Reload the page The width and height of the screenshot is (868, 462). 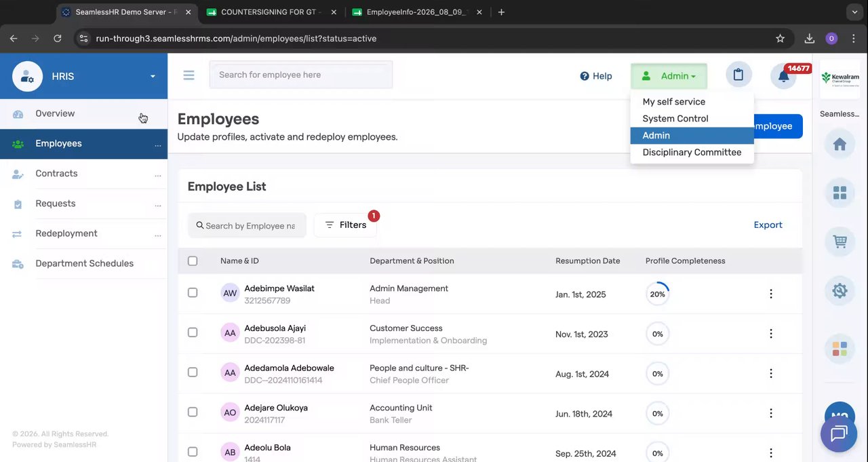pos(58,39)
